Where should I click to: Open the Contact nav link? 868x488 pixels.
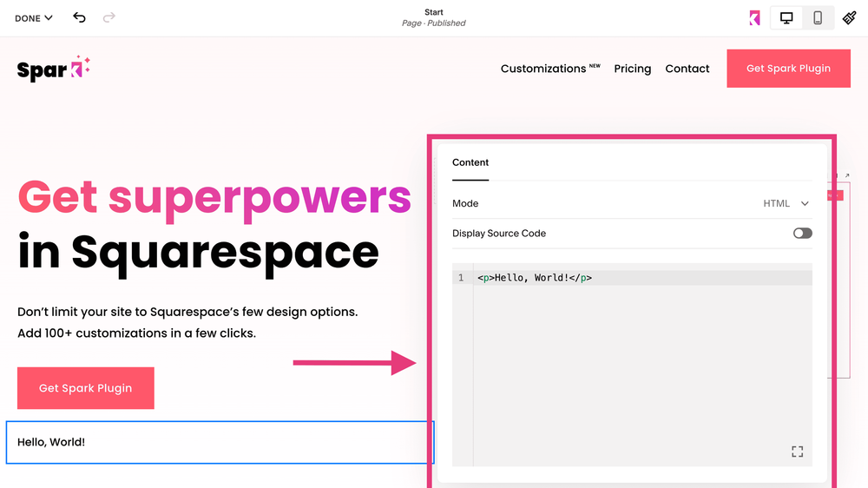click(687, 69)
